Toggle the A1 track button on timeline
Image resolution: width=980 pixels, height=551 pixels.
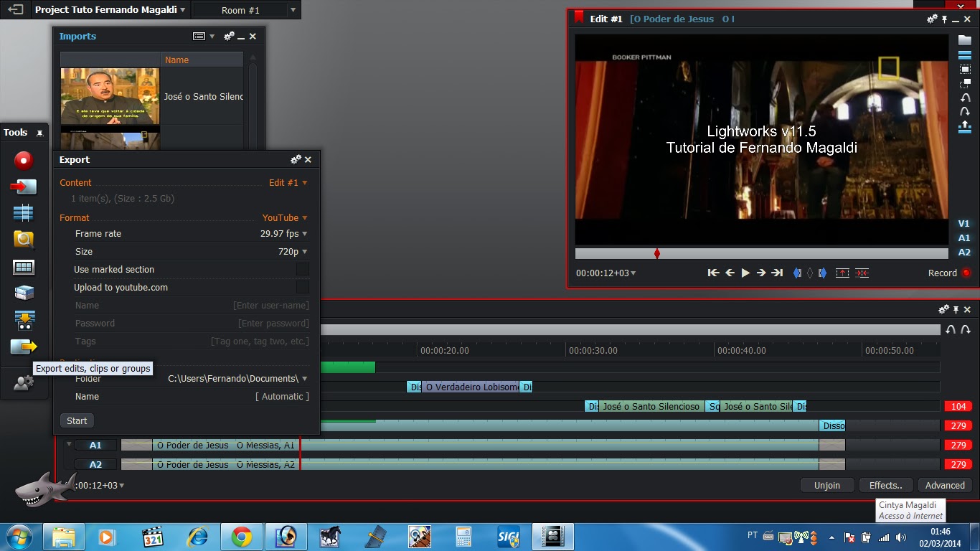95,445
